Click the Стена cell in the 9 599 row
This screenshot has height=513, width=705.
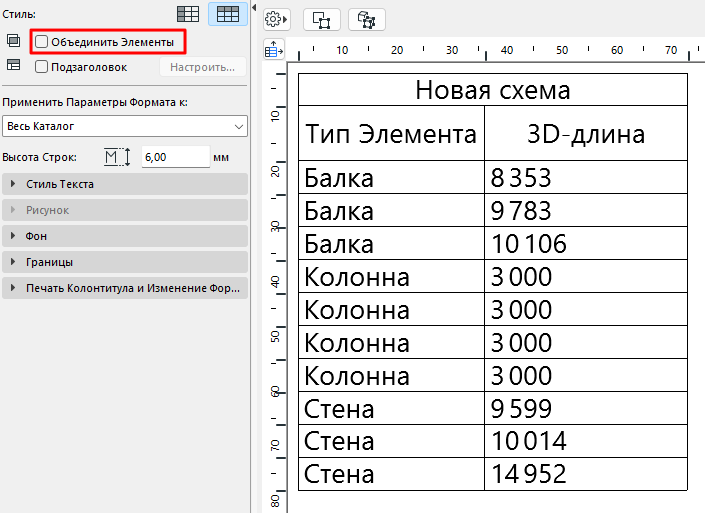pos(391,408)
